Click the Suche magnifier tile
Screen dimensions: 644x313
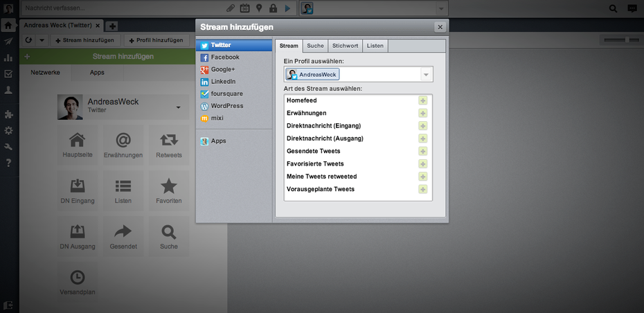point(169,236)
